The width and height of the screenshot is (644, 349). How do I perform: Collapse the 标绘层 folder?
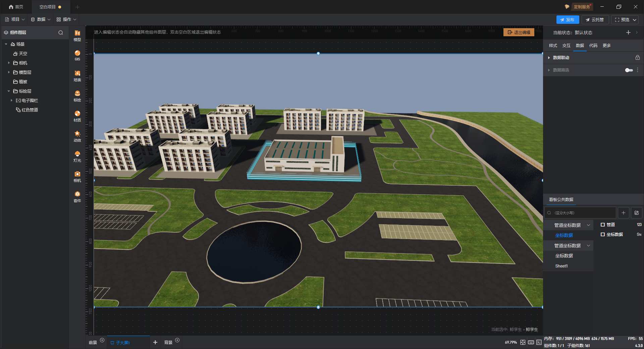coord(9,91)
